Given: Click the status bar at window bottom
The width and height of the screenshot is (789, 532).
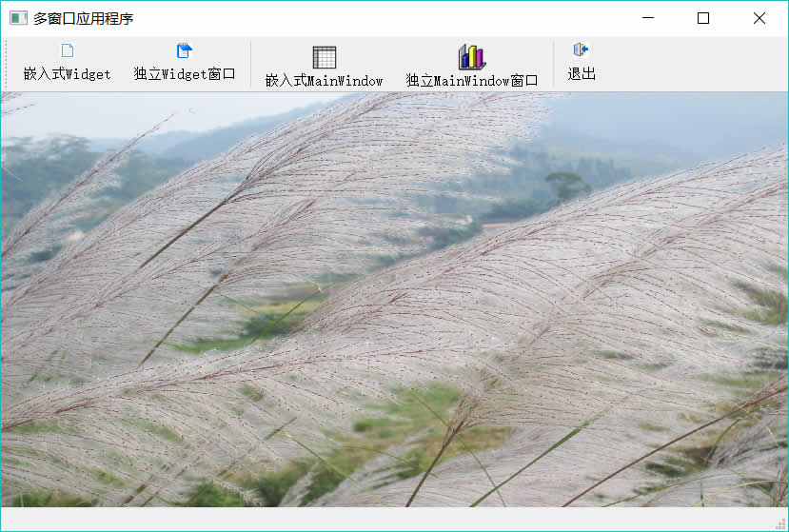Looking at the screenshot, I should pyautogui.click(x=394, y=519).
